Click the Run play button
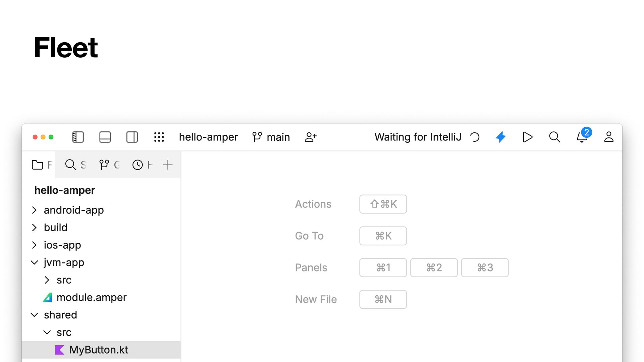Viewport: 644px width, 362px height. click(528, 137)
